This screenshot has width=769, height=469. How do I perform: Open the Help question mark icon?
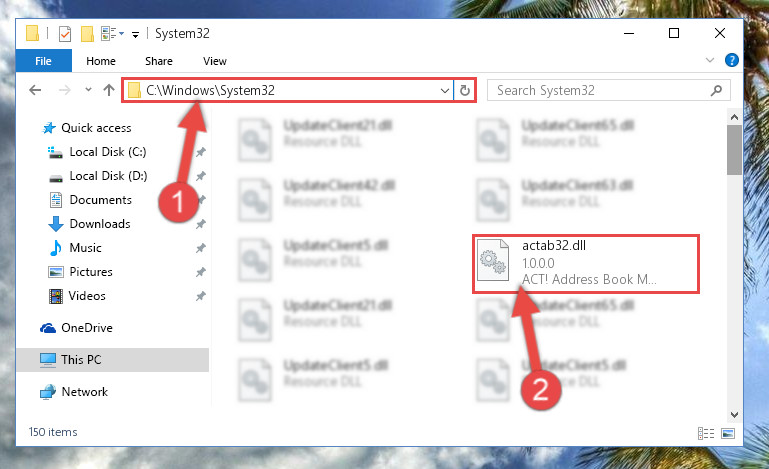tap(731, 60)
